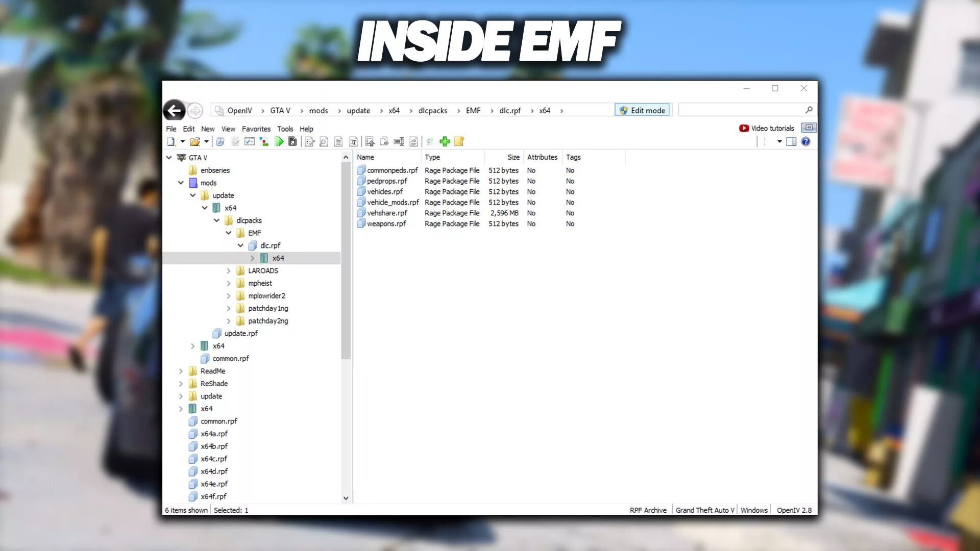Open the File menu

coord(171,129)
